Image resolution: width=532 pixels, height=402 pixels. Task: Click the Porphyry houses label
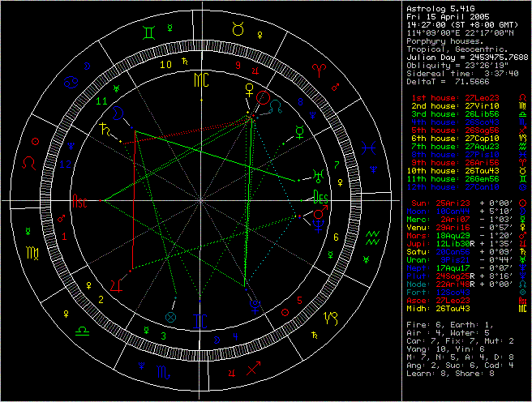[444, 41]
